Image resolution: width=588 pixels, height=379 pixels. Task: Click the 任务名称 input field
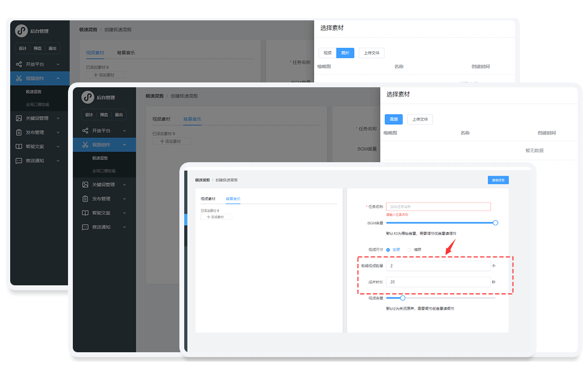[438, 207]
